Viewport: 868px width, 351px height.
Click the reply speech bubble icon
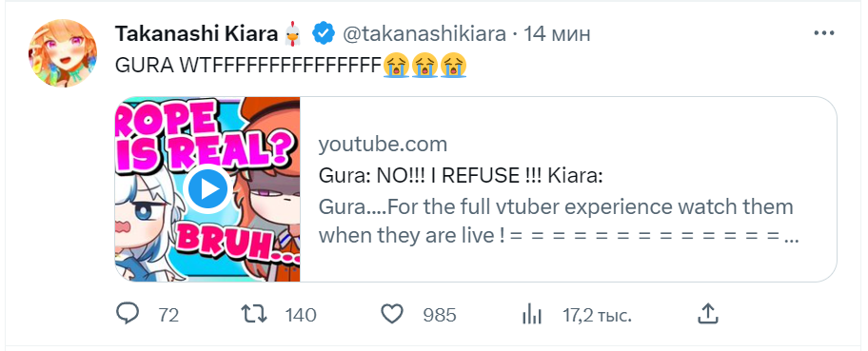(128, 315)
